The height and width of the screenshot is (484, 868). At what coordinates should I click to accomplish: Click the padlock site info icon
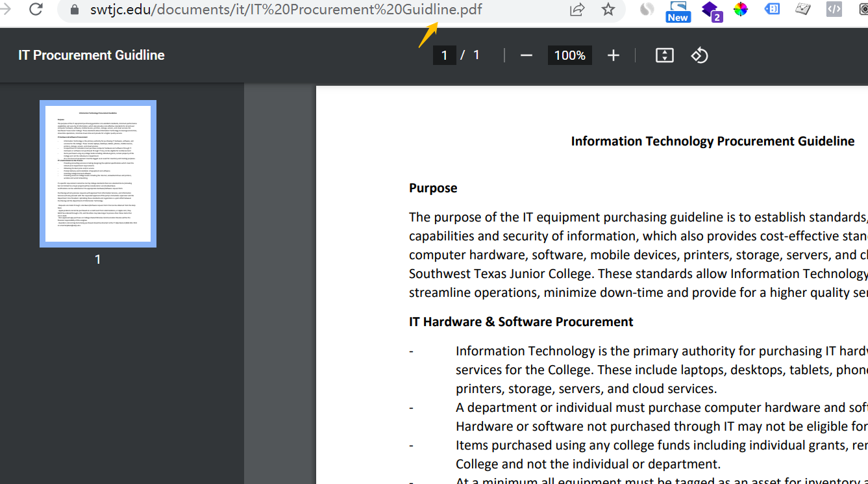point(75,10)
